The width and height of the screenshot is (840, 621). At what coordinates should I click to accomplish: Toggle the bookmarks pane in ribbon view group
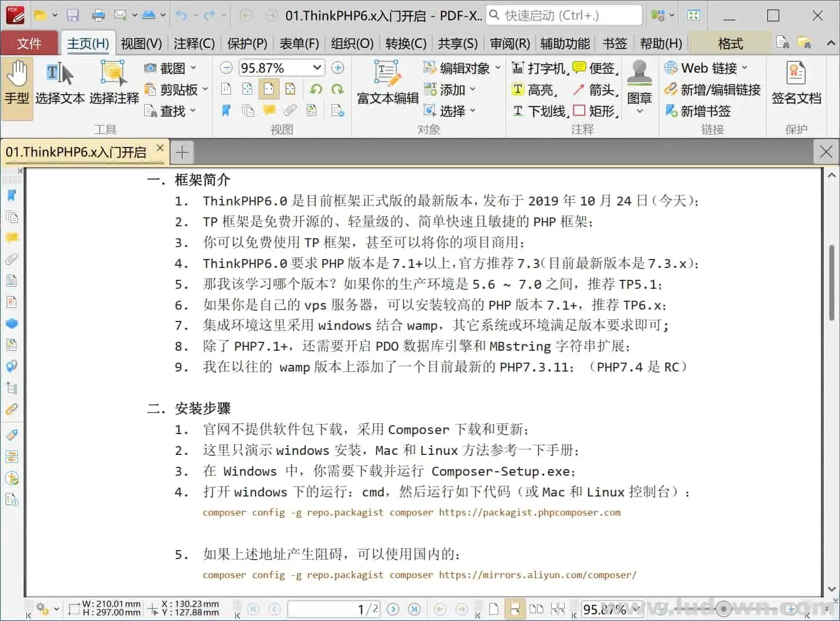(x=226, y=110)
